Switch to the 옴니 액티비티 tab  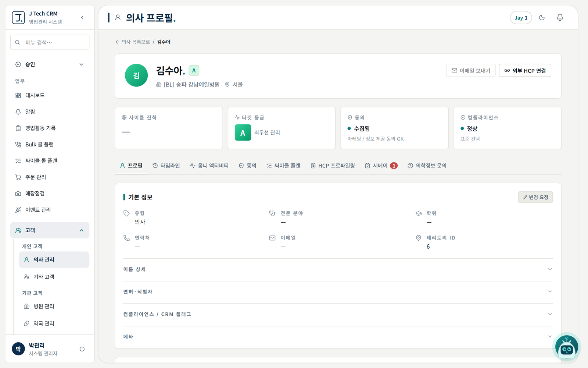click(x=209, y=166)
